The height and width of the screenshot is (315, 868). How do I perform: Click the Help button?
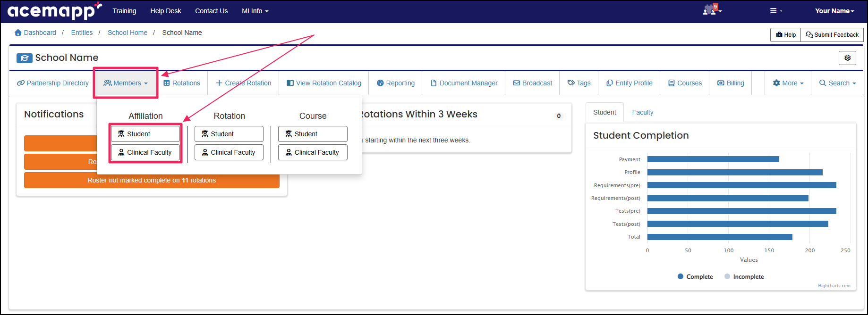[786, 34]
